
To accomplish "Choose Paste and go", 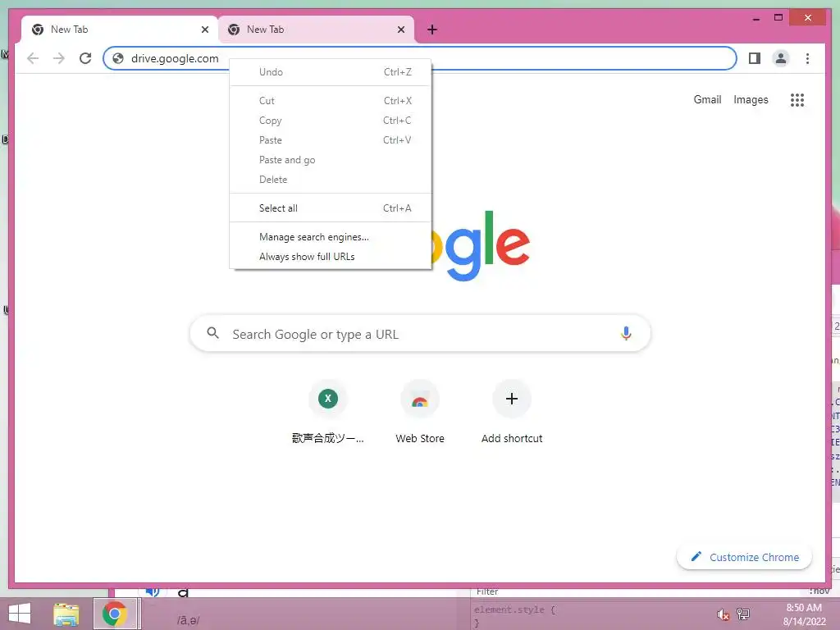I will click(x=331, y=160).
